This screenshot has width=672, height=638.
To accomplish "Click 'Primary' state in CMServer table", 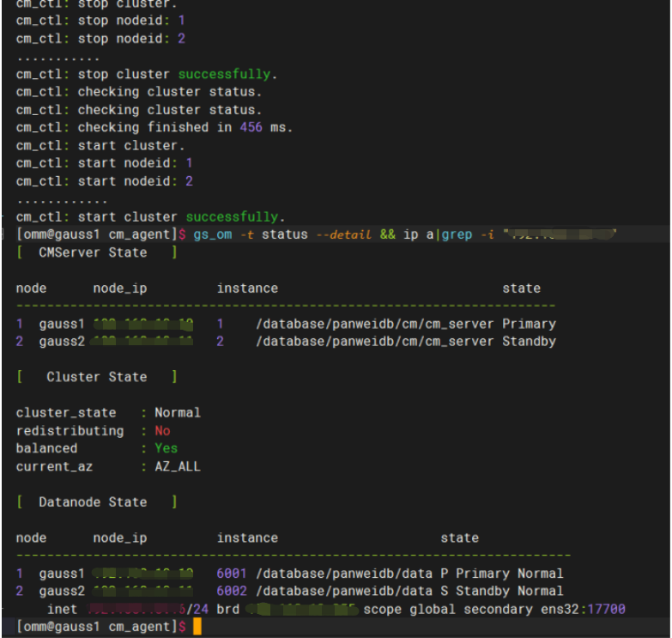I will tap(529, 324).
